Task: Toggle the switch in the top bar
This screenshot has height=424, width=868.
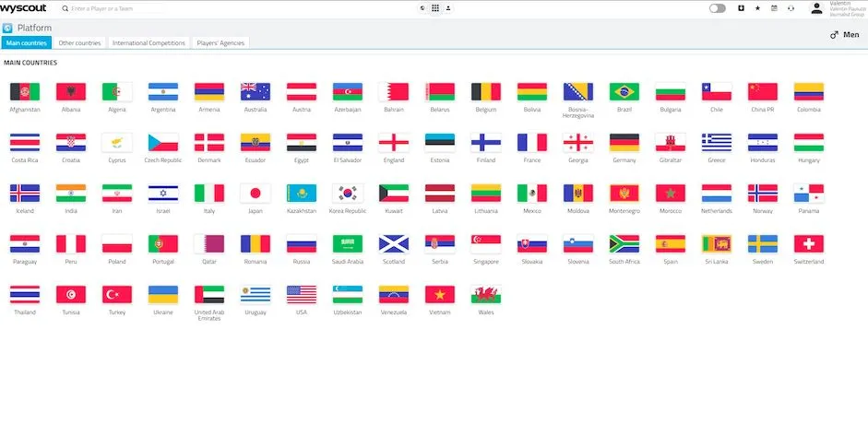Action: click(717, 8)
